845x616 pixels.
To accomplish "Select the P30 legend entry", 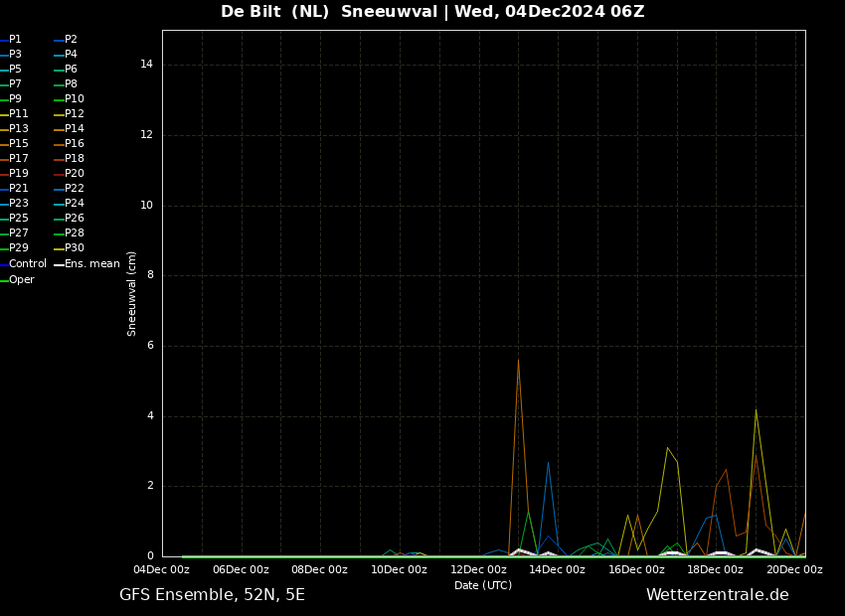I will 74,248.
